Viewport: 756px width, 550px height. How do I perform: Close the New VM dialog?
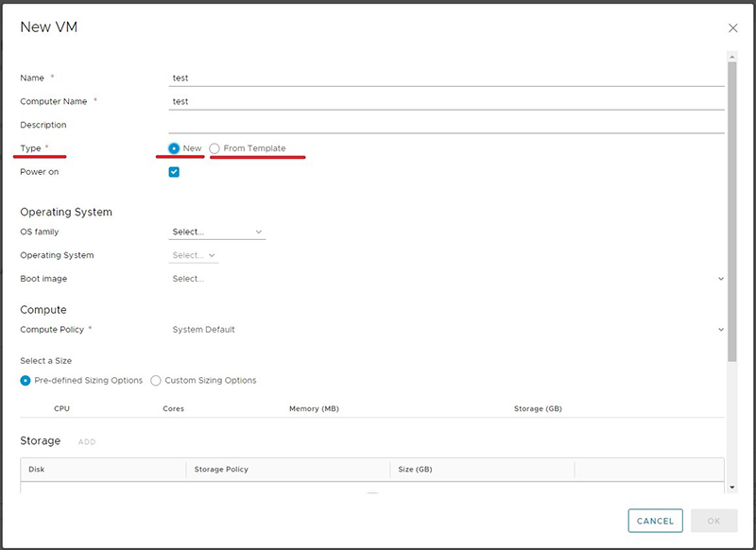(x=733, y=28)
